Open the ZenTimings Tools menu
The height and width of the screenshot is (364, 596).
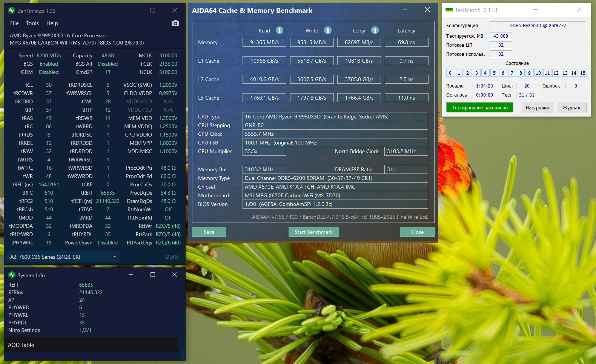point(32,23)
